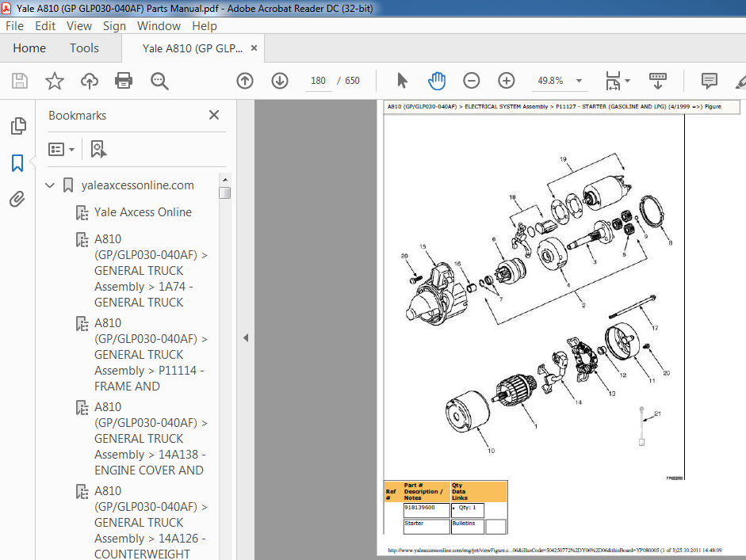
Task: Click the yaleaxcessonline footer URL text
Action: (x=555, y=550)
